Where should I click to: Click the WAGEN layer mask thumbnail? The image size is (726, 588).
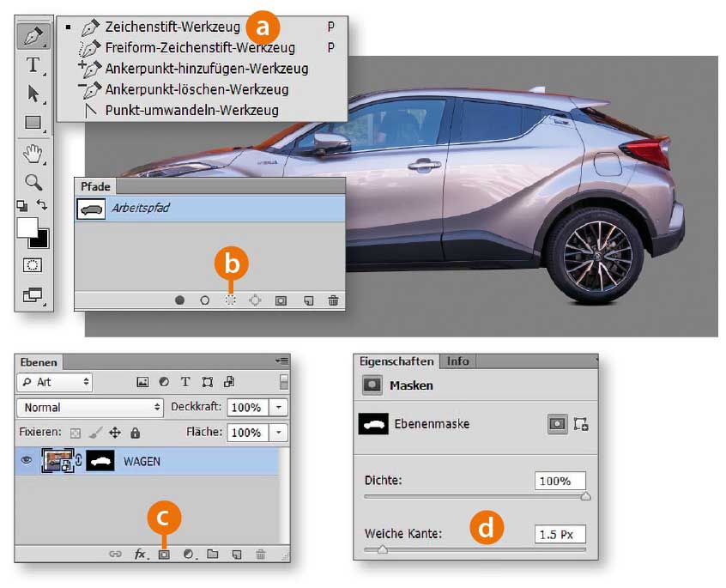point(100,461)
